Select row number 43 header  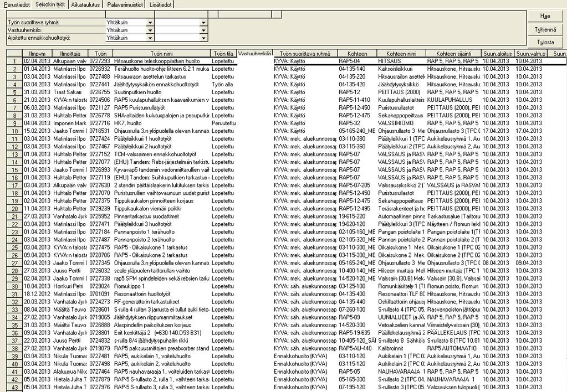click(15, 388)
